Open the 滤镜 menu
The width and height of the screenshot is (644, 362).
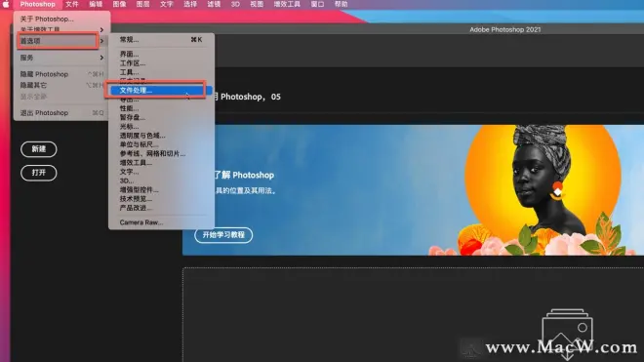point(214,4)
